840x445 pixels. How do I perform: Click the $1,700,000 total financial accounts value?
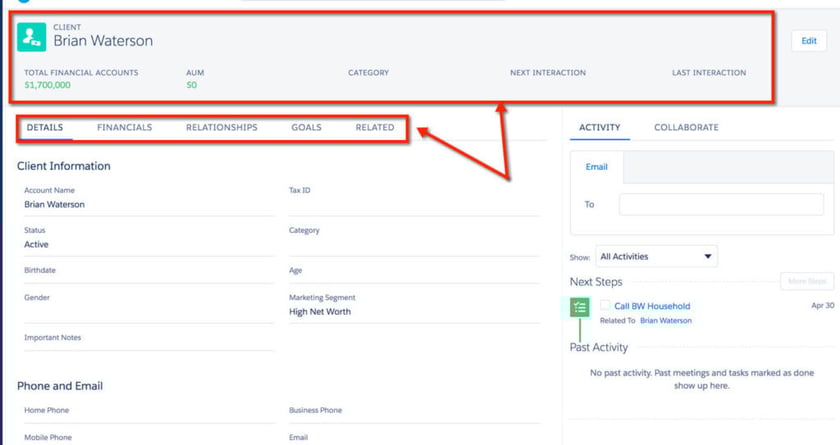coord(47,85)
